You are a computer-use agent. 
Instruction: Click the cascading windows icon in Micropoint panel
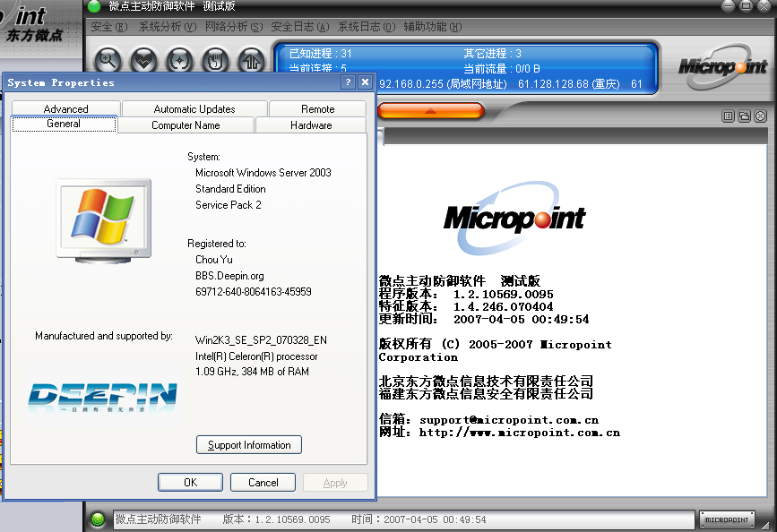(x=745, y=116)
